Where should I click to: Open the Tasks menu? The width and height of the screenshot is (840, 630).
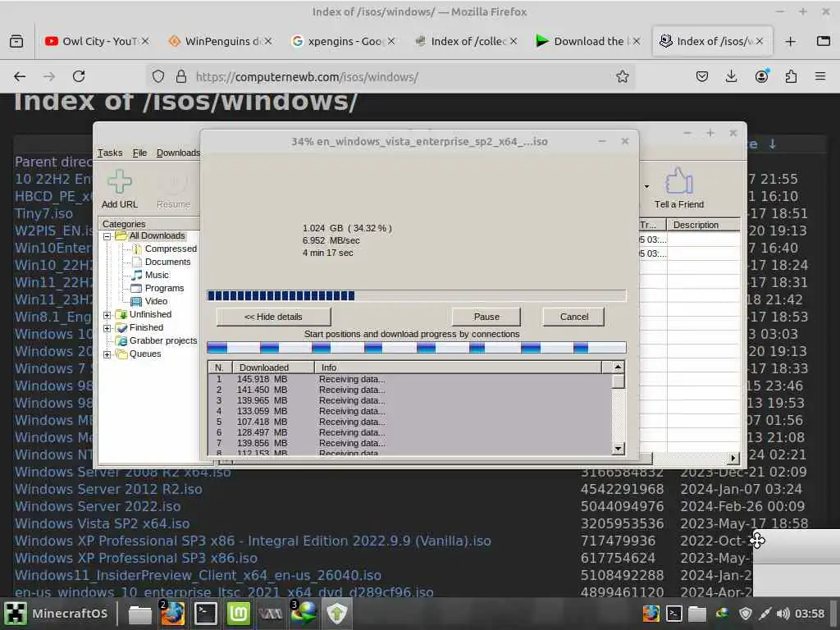pos(110,153)
